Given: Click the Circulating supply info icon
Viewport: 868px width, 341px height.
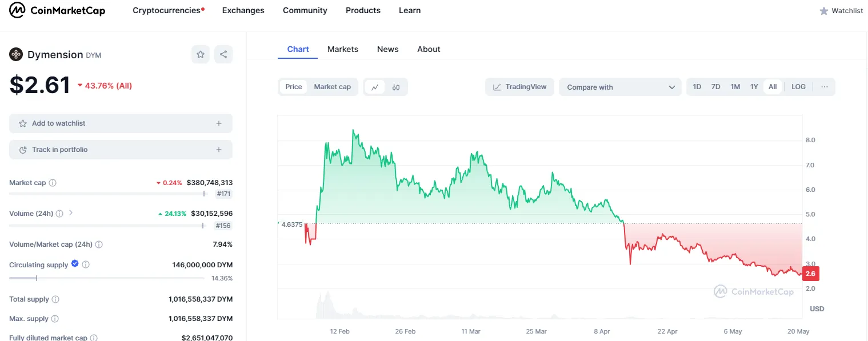Looking at the screenshot, I should tap(86, 265).
